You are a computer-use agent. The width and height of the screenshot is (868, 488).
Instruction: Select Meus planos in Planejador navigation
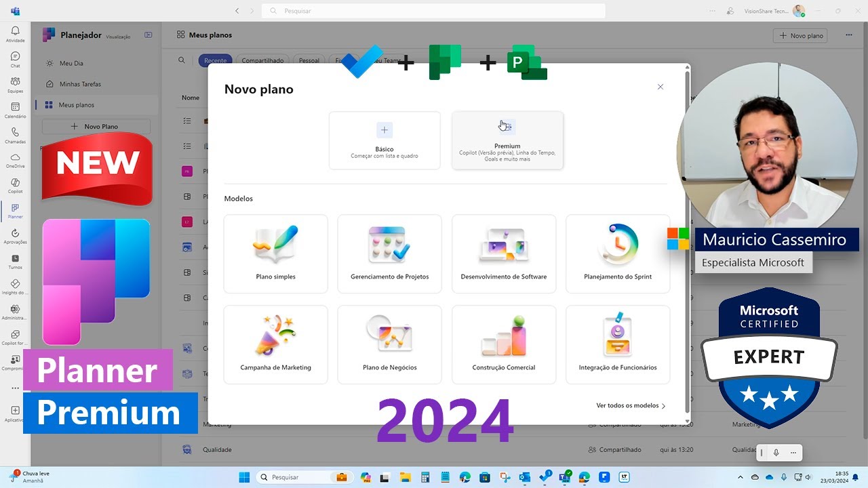[96, 105]
